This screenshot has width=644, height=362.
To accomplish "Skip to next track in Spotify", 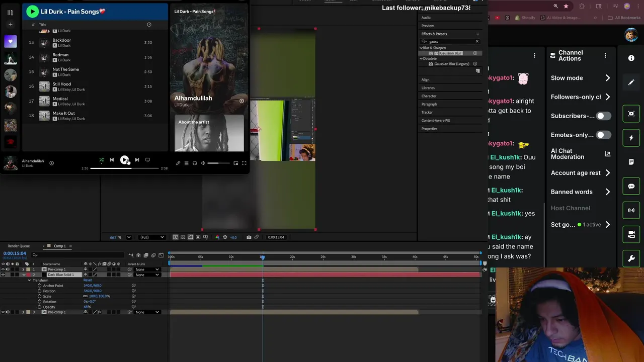I will 137,160.
